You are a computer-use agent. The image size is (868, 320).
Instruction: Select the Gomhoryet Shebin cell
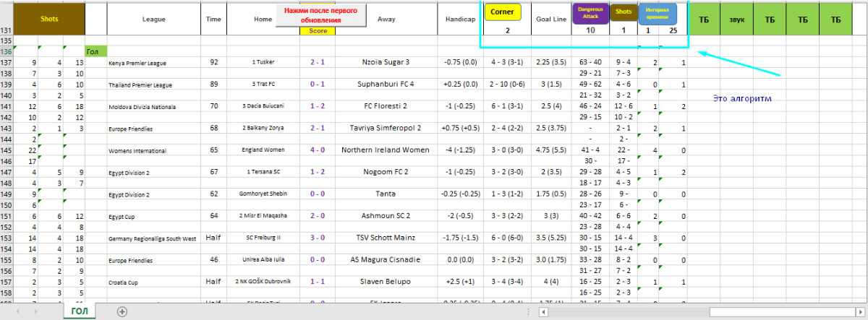point(263,194)
